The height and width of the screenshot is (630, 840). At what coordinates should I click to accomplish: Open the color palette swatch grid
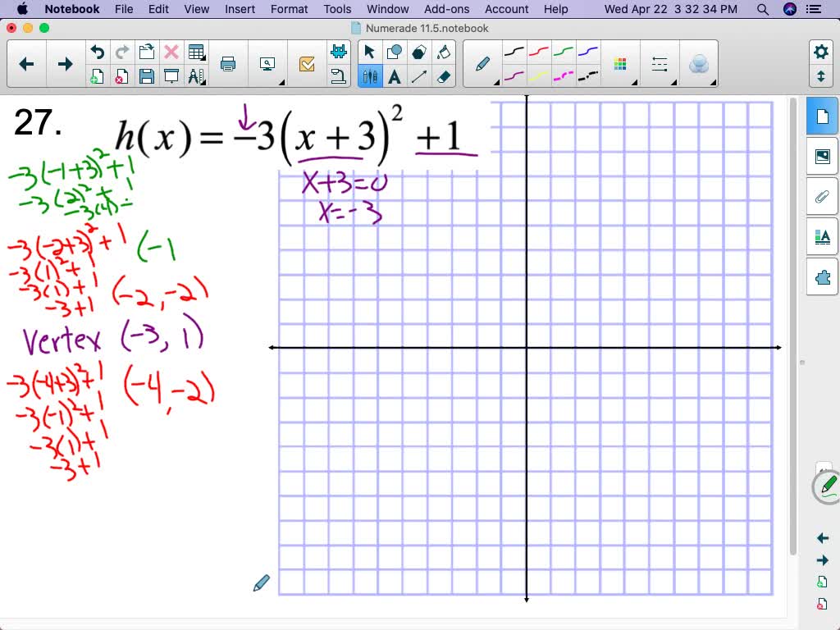pyautogui.click(x=619, y=62)
